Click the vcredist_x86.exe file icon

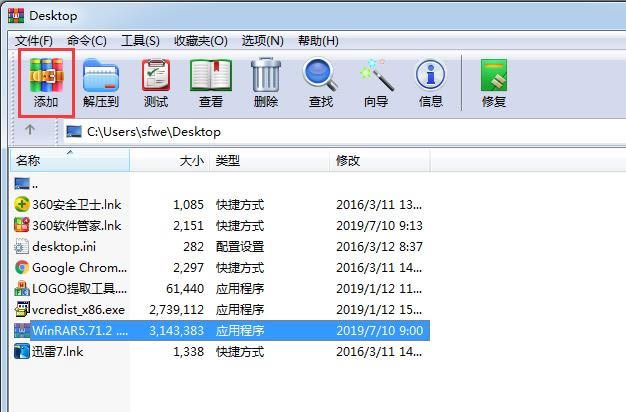(x=22, y=309)
